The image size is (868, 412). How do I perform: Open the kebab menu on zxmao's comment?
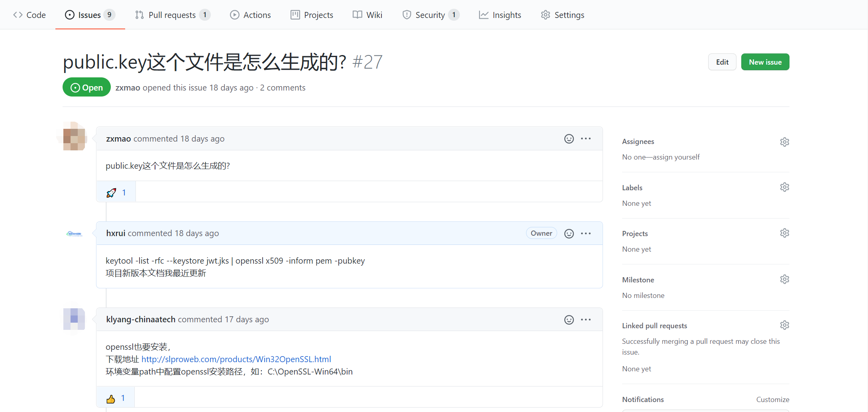[x=586, y=138]
